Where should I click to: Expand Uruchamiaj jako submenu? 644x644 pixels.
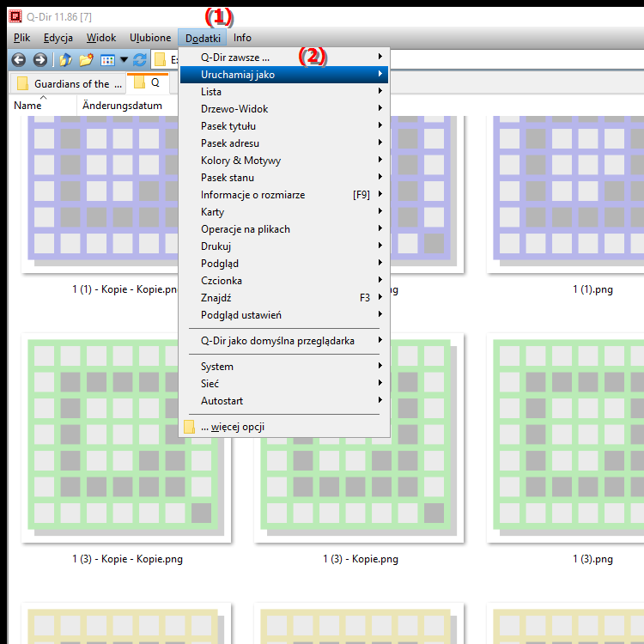point(284,75)
